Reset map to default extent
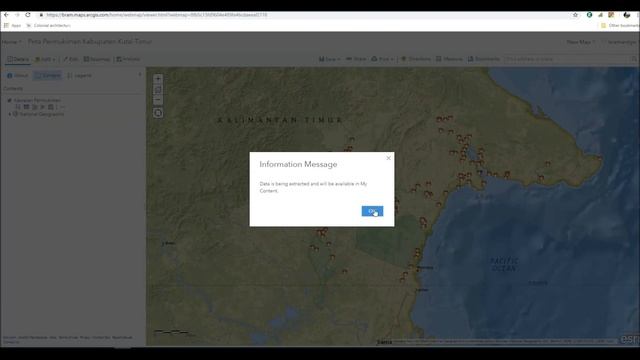This screenshot has width=640, height=360. coord(158,89)
